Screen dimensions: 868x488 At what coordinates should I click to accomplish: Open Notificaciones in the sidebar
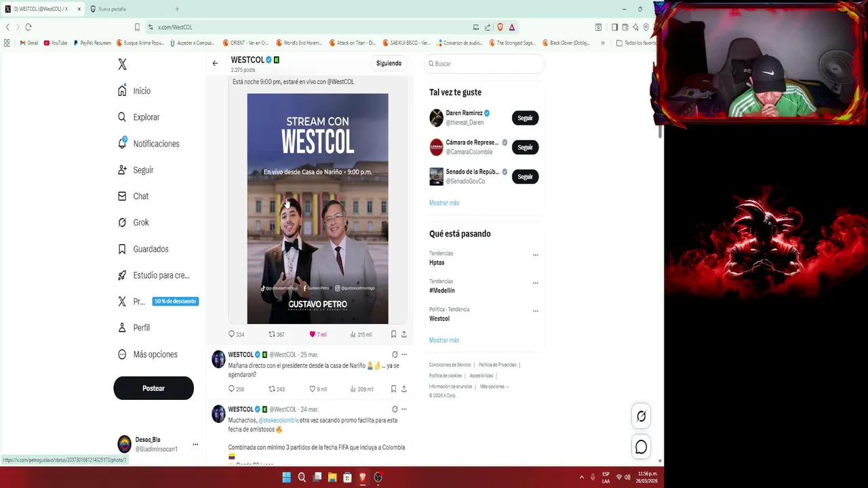(148, 144)
